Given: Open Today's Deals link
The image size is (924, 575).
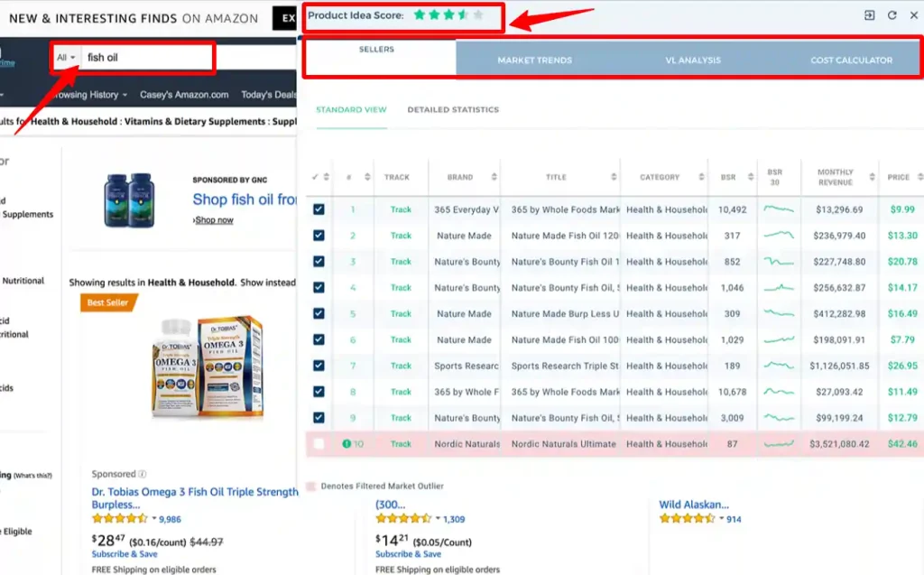Looking at the screenshot, I should (269, 95).
